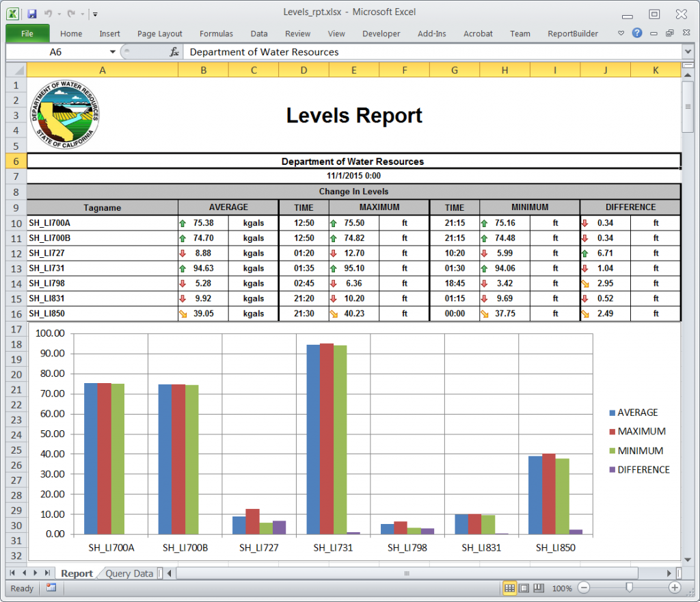Open Excel Help with the question mark icon
Viewport: 700px width, 602px height.
click(x=636, y=32)
